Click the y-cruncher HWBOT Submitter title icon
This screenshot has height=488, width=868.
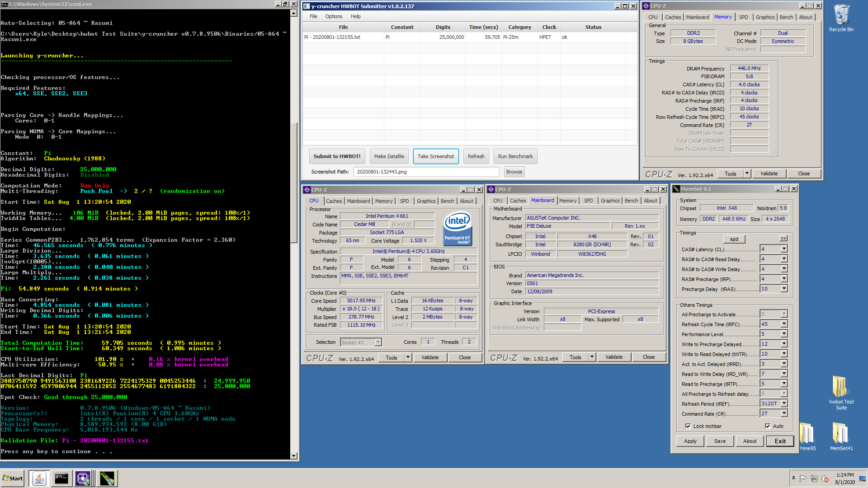[x=307, y=6]
